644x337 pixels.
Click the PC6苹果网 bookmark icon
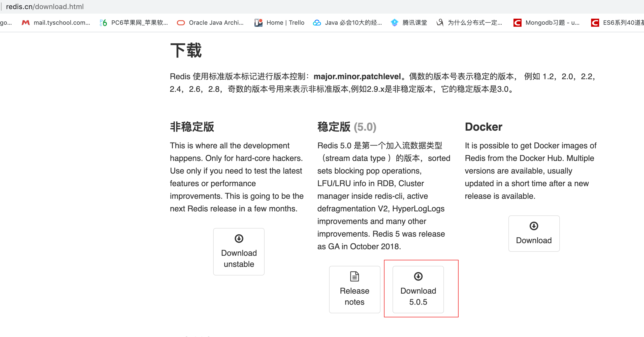(103, 23)
